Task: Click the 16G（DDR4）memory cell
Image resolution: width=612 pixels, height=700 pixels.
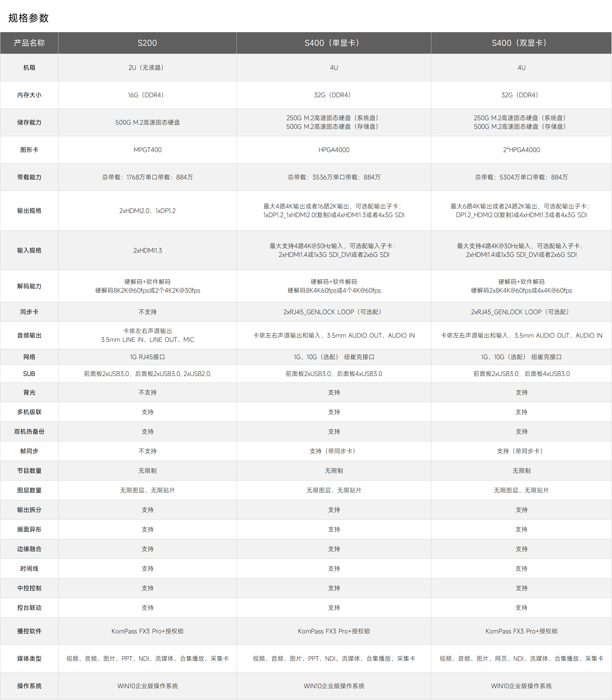Action: click(x=147, y=95)
